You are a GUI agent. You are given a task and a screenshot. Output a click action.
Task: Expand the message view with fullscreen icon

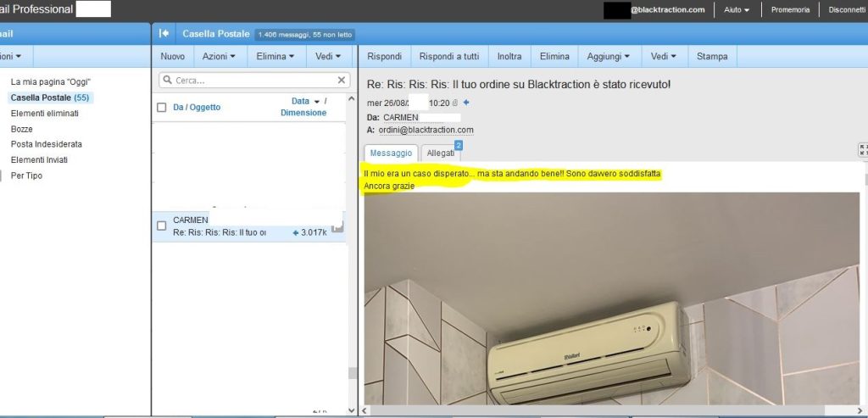[x=863, y=149]
